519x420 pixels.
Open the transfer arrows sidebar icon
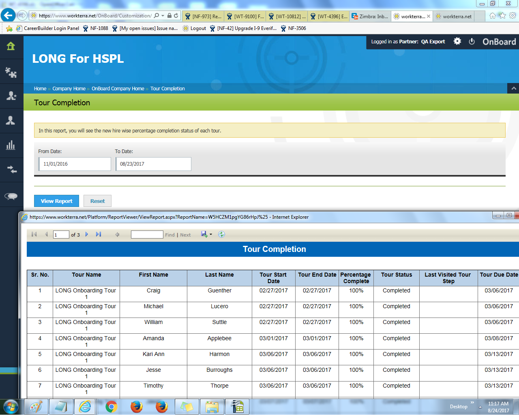[12, 169]
